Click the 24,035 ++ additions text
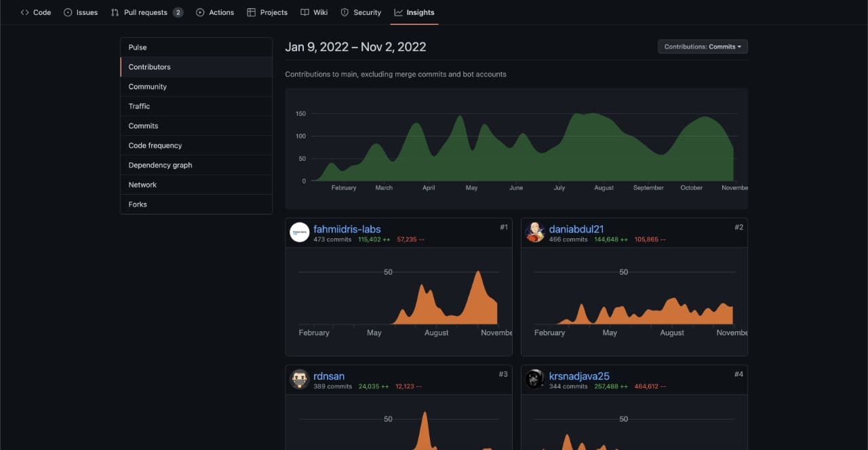Viewport: 868px width, 450px height. [x=374, y=386]
